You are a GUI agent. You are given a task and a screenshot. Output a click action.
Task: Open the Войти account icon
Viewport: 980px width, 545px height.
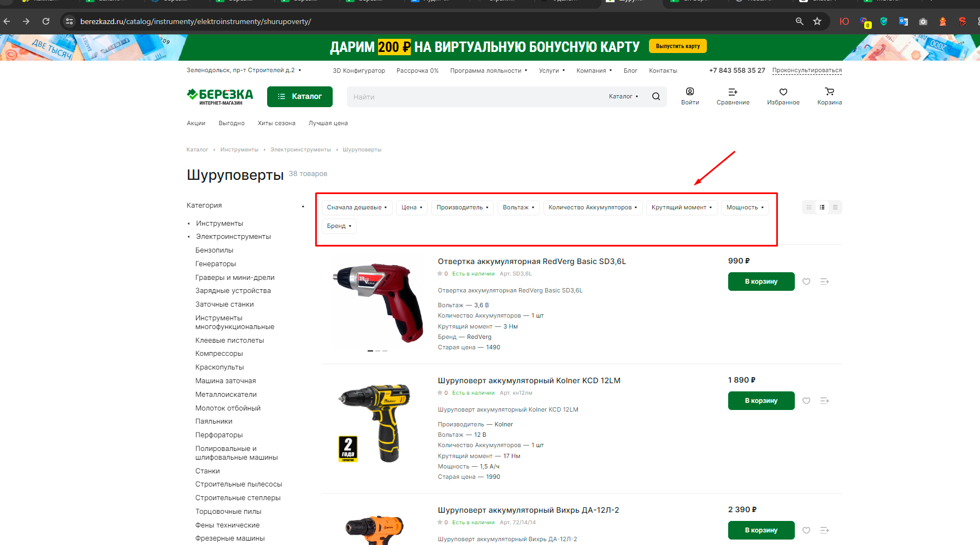click(x=690, y=92)
